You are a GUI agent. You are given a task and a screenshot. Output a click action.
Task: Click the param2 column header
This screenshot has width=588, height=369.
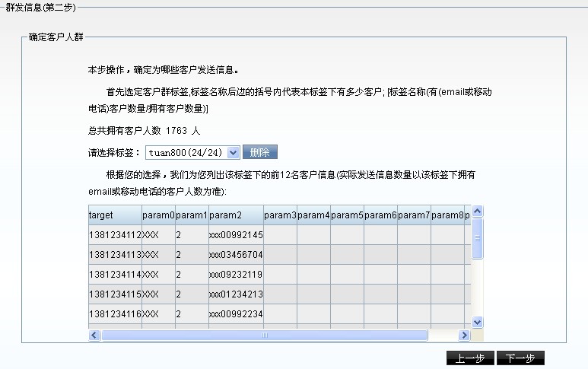pos(236,215)
